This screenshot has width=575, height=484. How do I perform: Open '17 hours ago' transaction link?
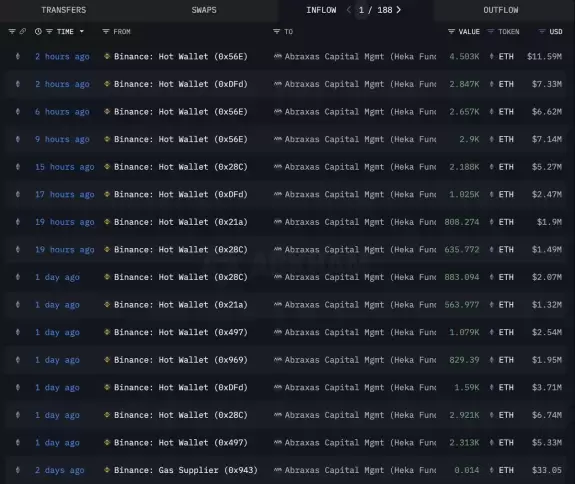[x=65, y=194]
